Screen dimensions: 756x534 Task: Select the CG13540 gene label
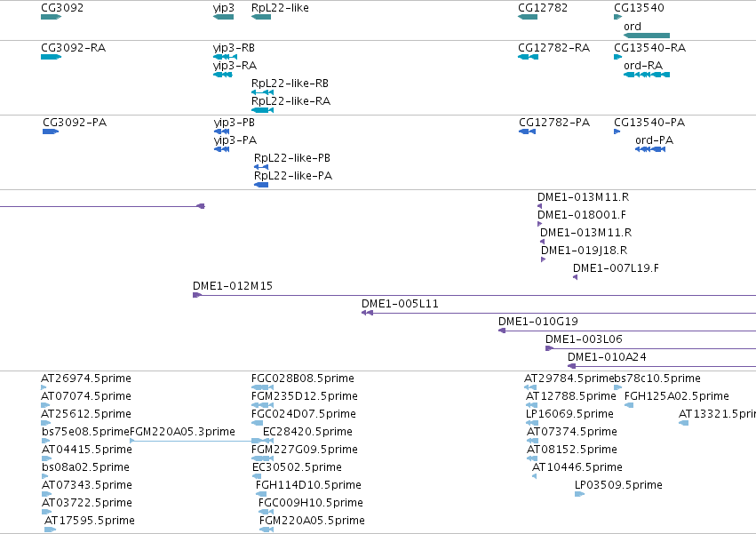(x=639, y=8)
